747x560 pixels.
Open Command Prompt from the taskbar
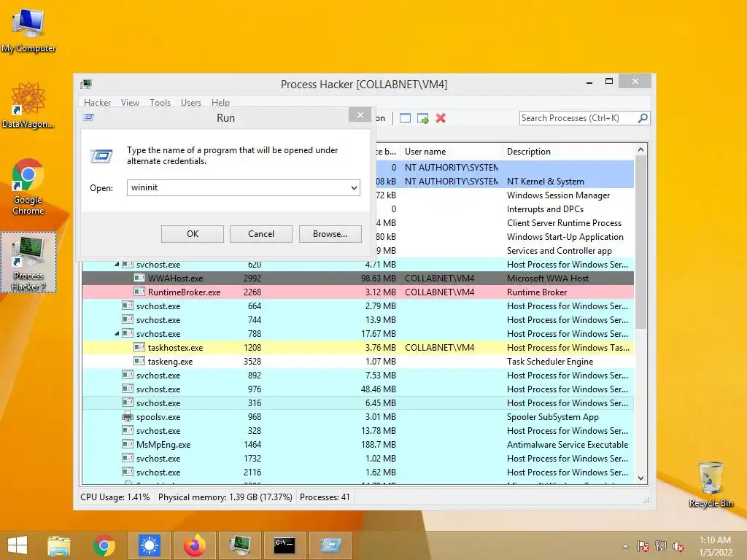pyautogui.click(x=285, y=545)
